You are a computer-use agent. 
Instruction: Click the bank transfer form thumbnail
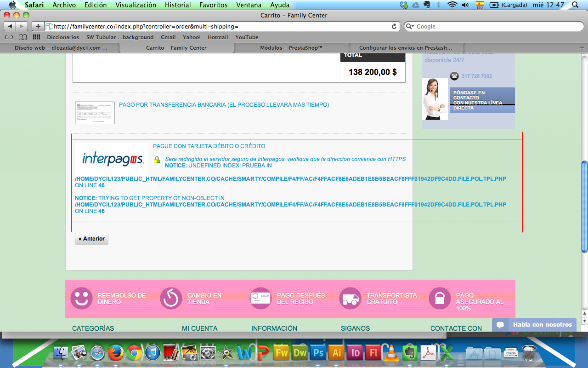coord(95,113)
